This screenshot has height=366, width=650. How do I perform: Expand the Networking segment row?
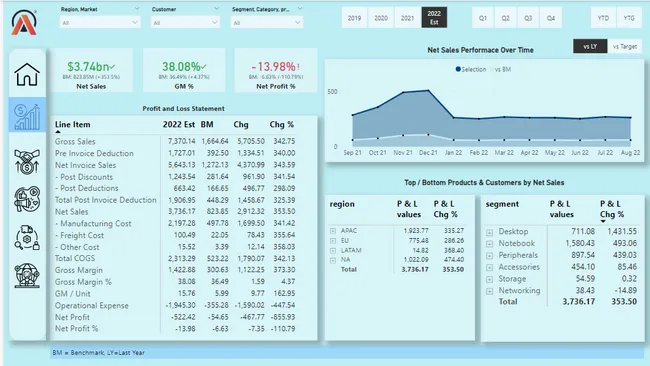(x=490, y=291)
